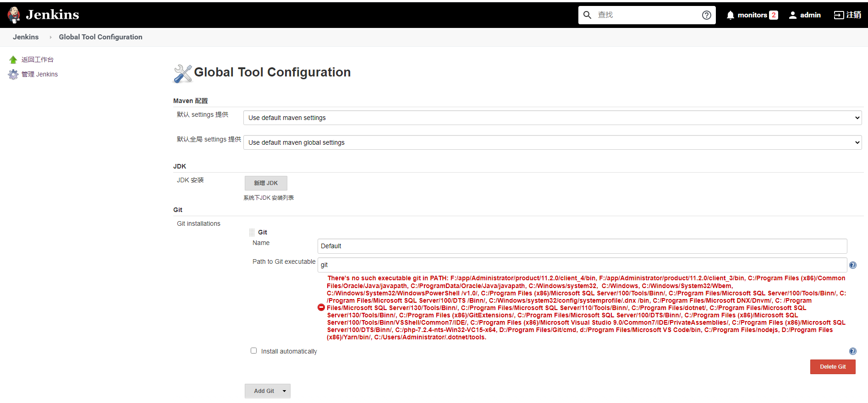Image resolution: width=868 pixels, height=403 pixels.
Task: Open 默认 settings 提供 dropdown
Action: coord(552,118)
